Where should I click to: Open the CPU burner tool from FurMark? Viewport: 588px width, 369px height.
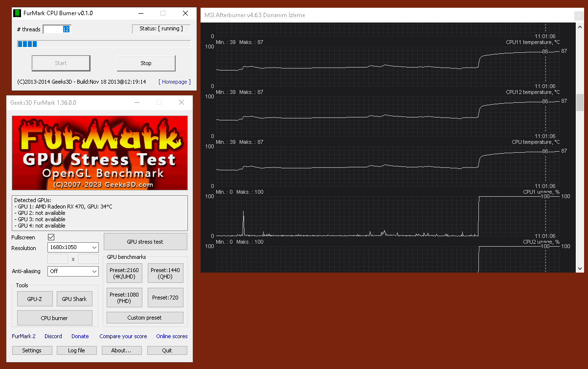point(54,318)
